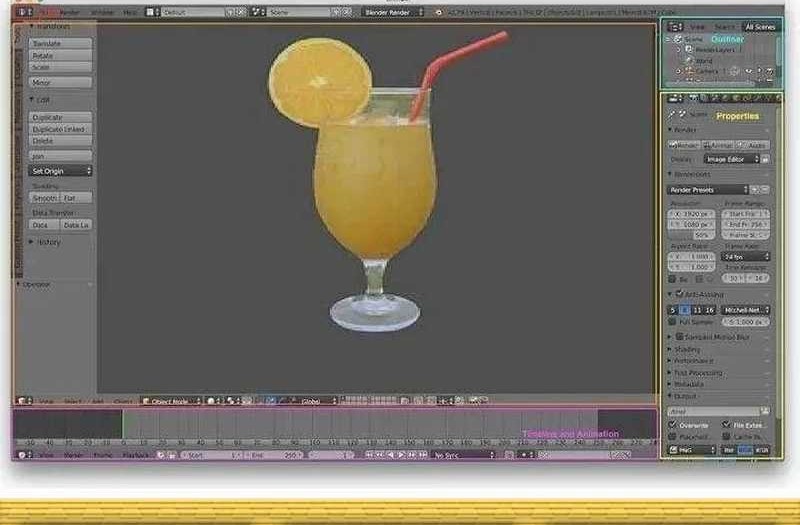This screenshot has width=800, height=525.
Task: Click the Camera object icon in outliner
Action: tap(688, 72)
